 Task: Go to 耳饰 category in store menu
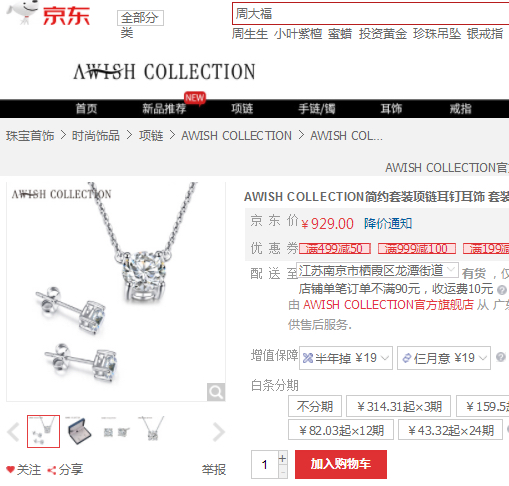coord(391,109)
